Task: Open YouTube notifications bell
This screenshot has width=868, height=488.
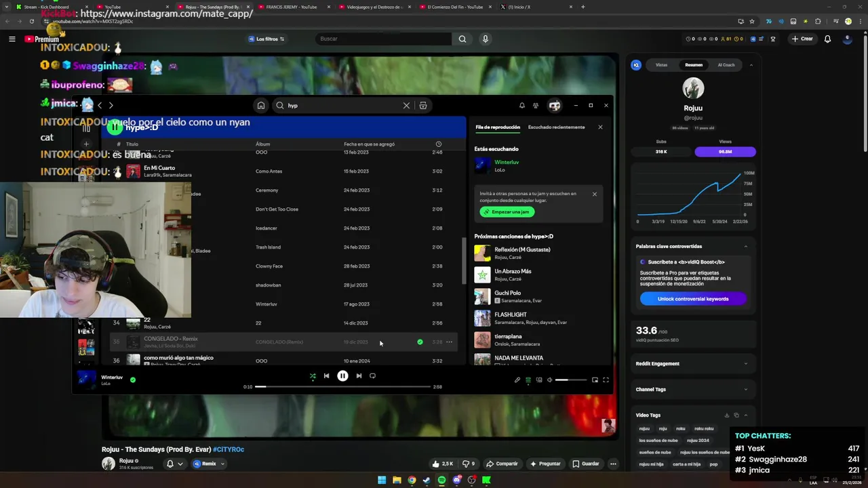Action: 827,39
